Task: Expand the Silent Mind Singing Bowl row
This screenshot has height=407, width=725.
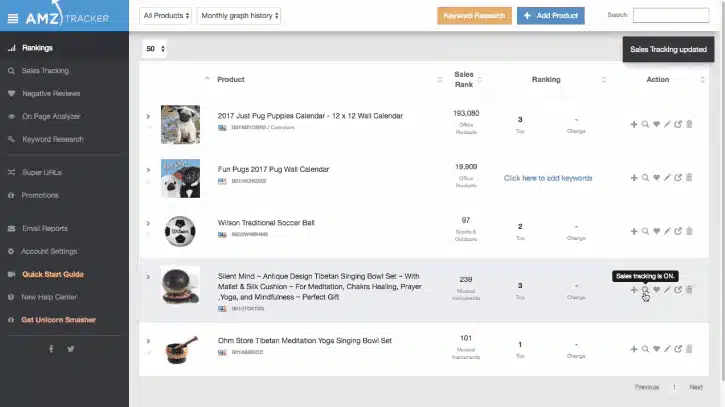Action: point(148,277)
